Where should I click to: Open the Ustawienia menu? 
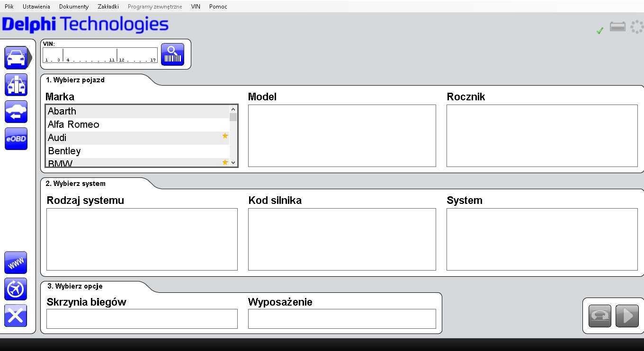[x=36, y=7]
